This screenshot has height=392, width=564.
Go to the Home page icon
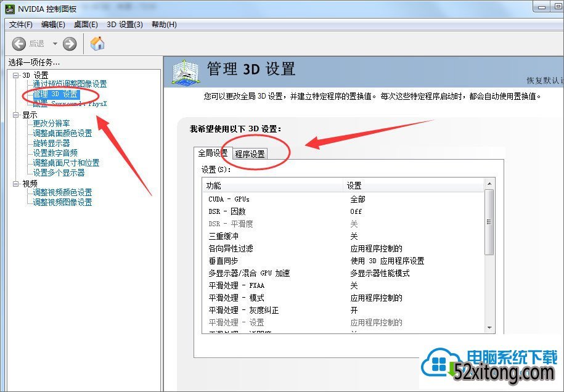[x=97, y=44]
